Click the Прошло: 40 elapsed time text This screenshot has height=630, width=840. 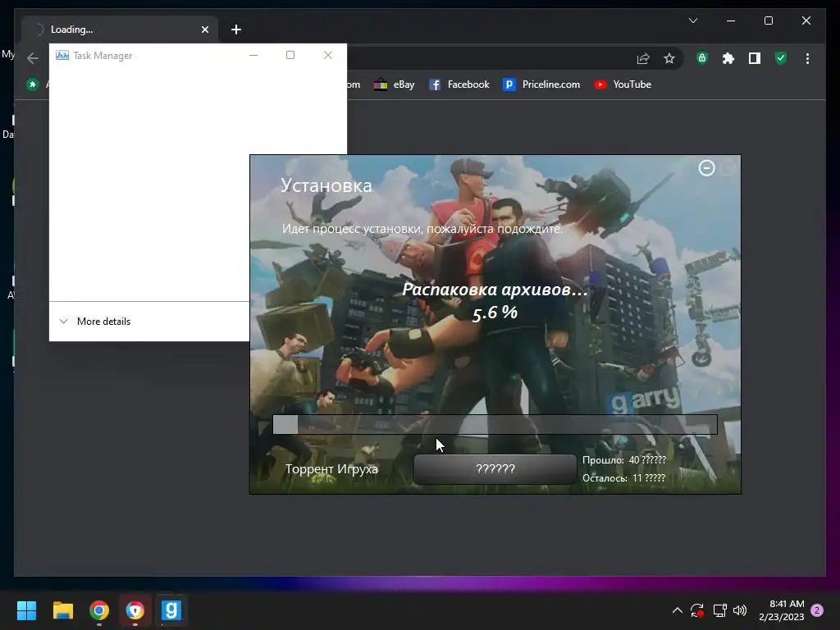(624, 460)
